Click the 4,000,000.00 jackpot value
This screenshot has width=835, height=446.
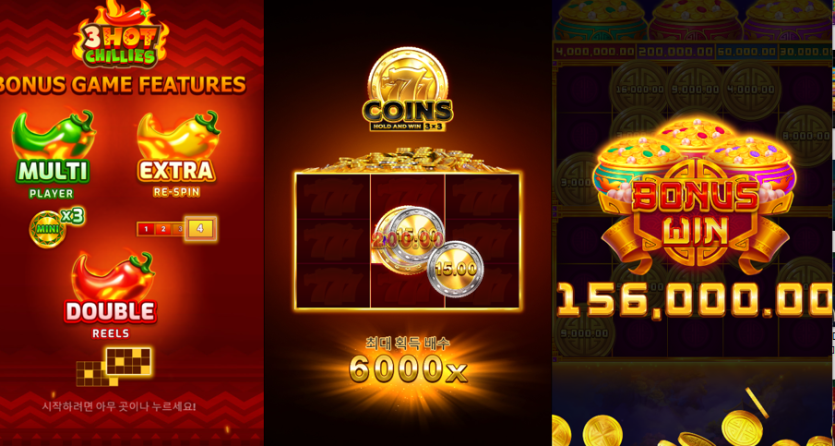pyautogui.click(x=595, y=52)
